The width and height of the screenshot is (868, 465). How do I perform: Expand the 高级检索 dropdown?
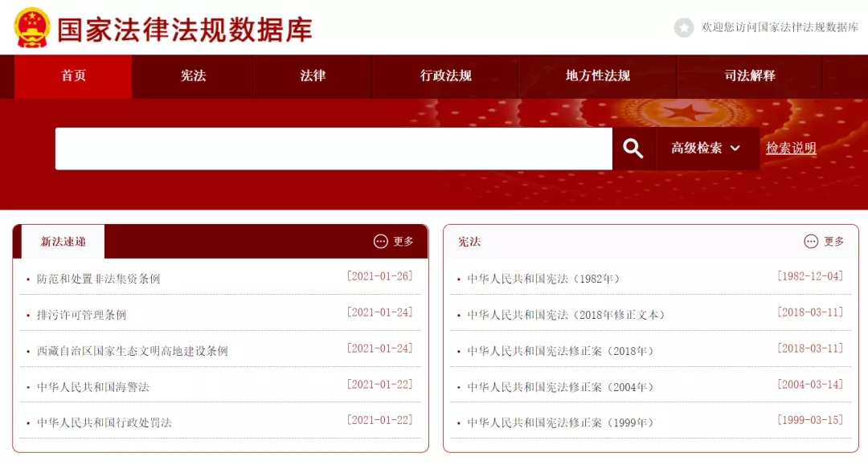pyautogui.click(x=707, y=149)
